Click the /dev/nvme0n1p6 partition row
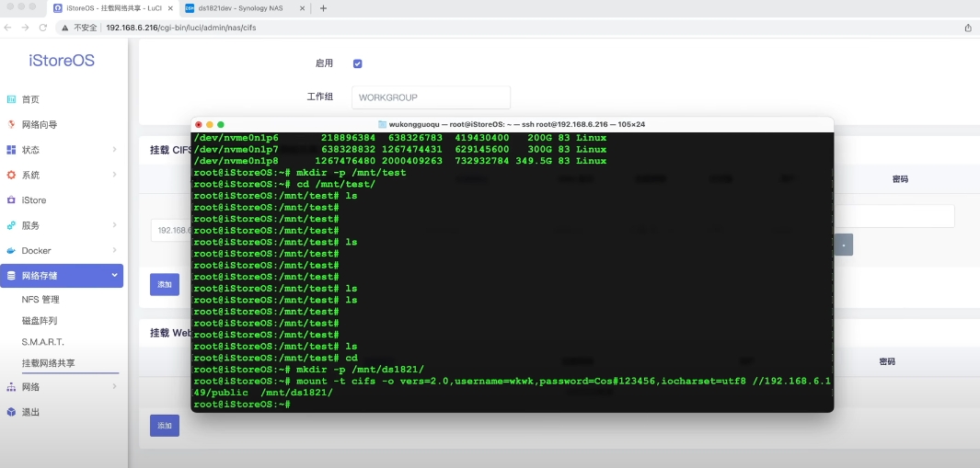This screenshot has width=980, height=468. point(400,138)
